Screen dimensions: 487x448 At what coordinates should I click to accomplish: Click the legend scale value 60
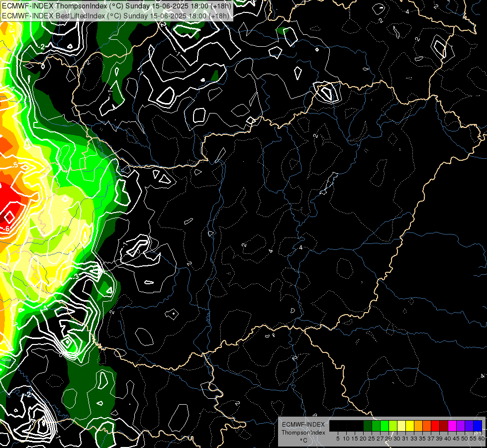(482, 439)
